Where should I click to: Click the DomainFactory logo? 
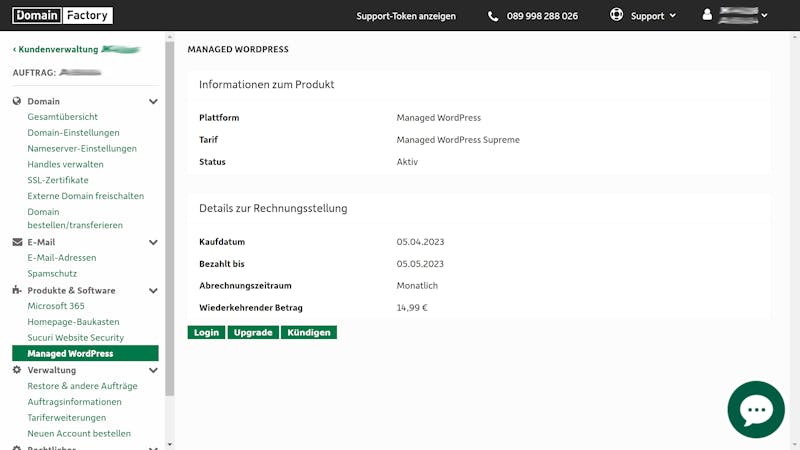click(62, 15)
